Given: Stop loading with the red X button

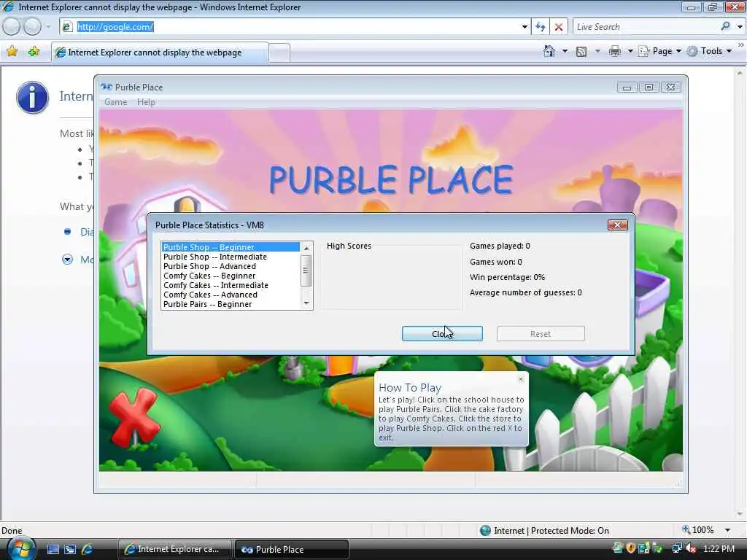Looking at the screenshot, I should [559, 27].
